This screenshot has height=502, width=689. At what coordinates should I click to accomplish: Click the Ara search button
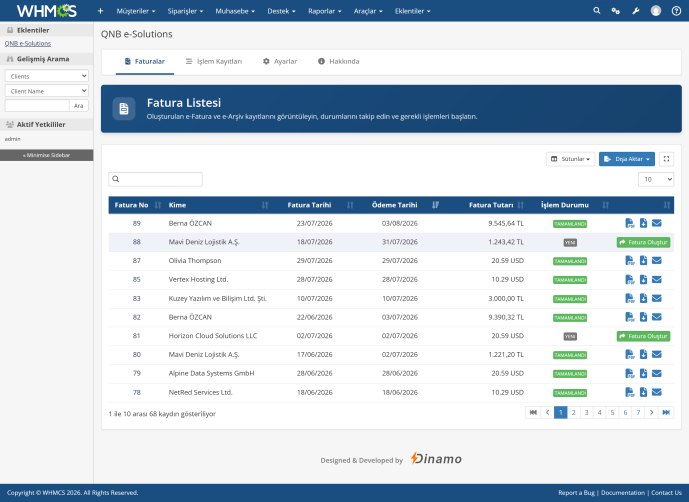tap(79, 105)
